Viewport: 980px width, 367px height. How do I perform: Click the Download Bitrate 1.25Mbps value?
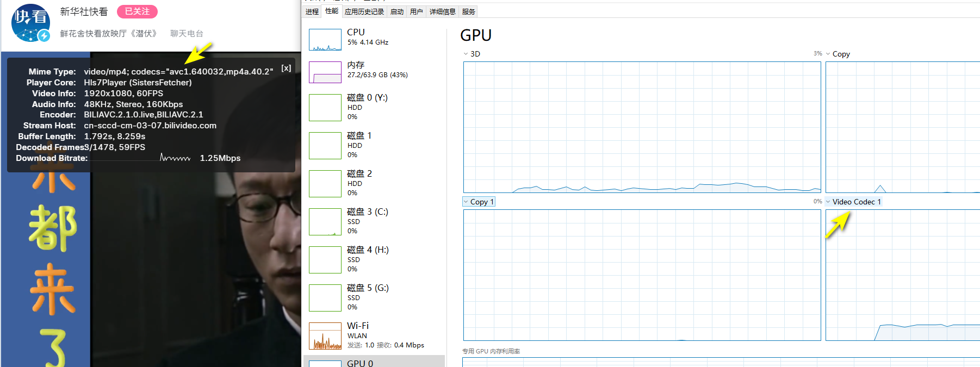click(x=220, y=158)
